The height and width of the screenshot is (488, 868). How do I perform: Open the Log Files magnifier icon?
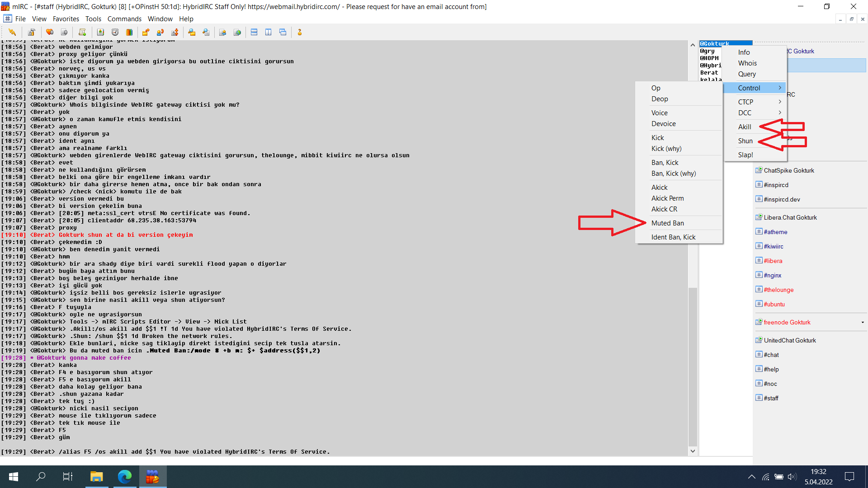206,32
